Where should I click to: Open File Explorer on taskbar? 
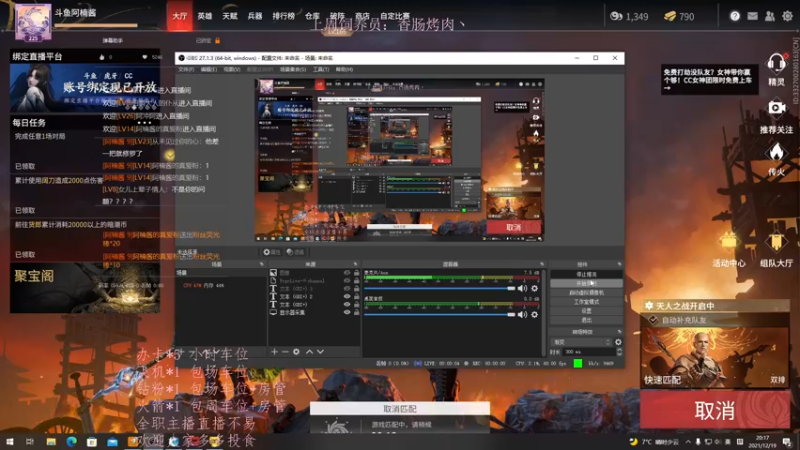51,442
